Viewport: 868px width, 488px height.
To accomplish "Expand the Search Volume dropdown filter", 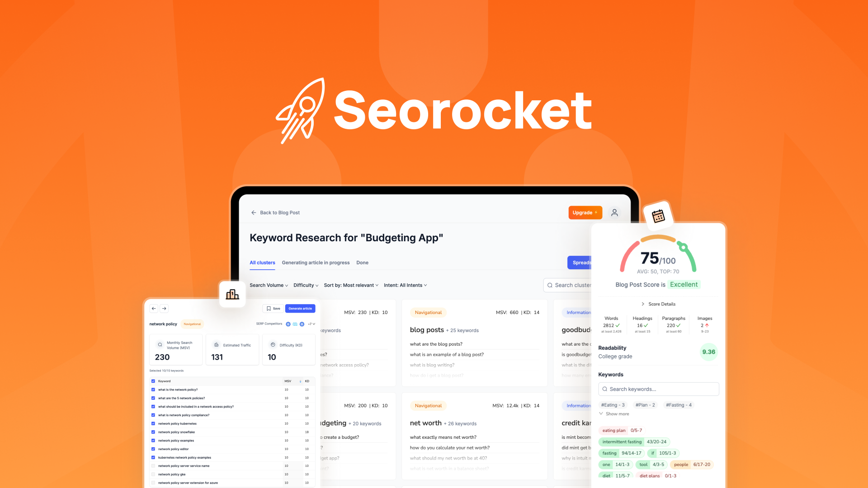I will [x=268, y=285].
